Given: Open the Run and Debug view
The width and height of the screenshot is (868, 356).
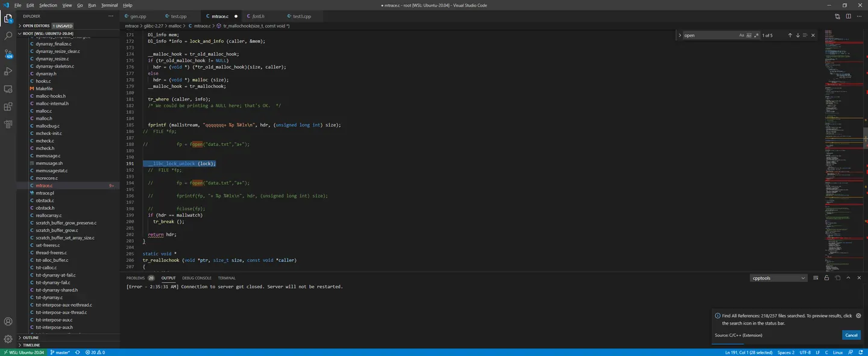Looking at the screenshot, I should pyautogui.click(x=8, y=71).
